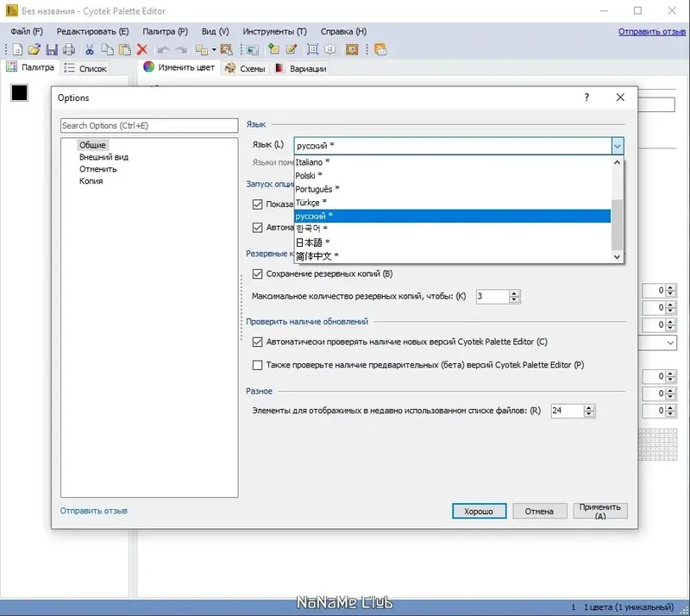Close the Options dialog
The height and width of the screenshot is (616, 690).
point(620,97)
